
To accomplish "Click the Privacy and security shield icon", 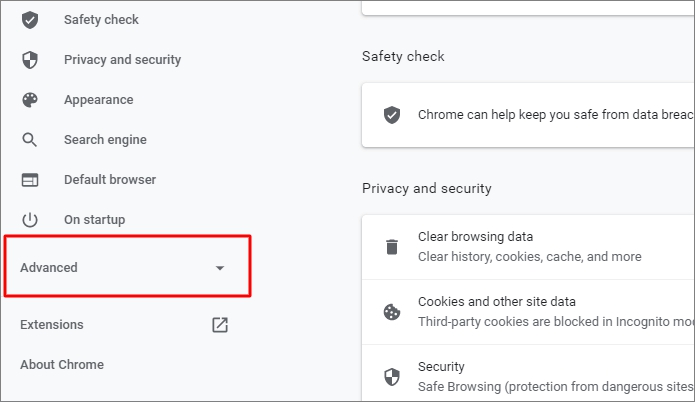I will pos(30,60).
